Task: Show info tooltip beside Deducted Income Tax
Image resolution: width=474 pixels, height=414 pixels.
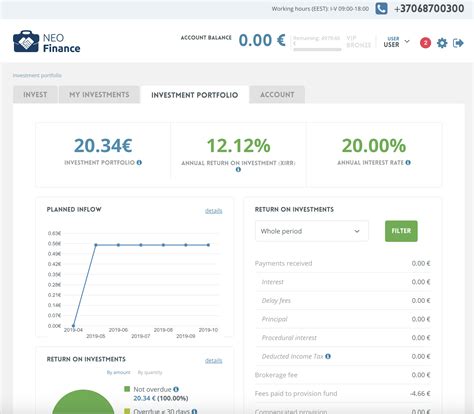Action: (x=328, y=356)
